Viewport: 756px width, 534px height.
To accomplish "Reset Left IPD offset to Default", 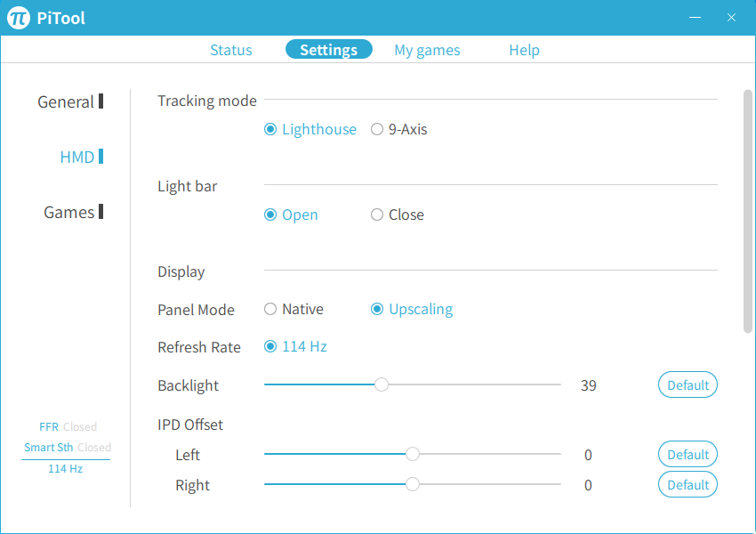I will 688,454.
